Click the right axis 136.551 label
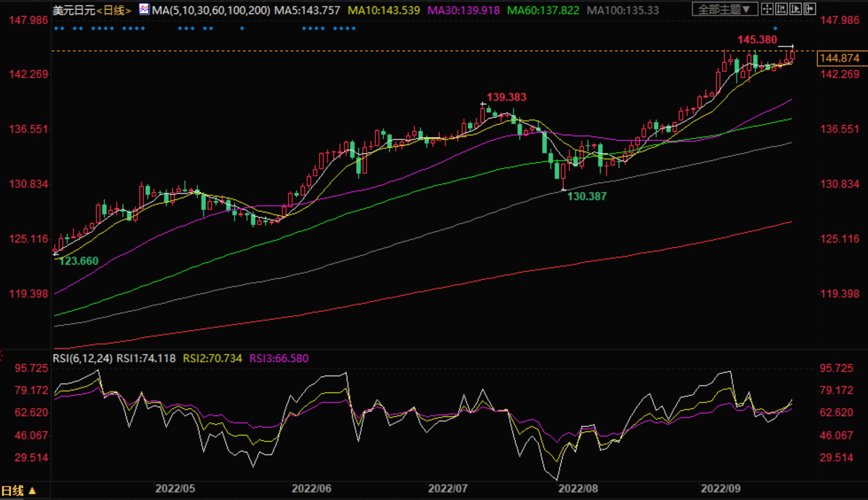This screenshot has width=868, height=500. click(x=840, y=129)
